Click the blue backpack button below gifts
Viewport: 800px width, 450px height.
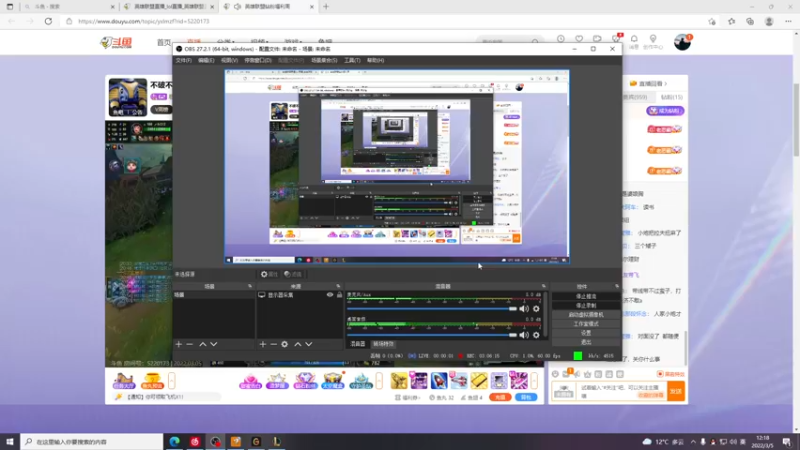[x=526, y=397]
